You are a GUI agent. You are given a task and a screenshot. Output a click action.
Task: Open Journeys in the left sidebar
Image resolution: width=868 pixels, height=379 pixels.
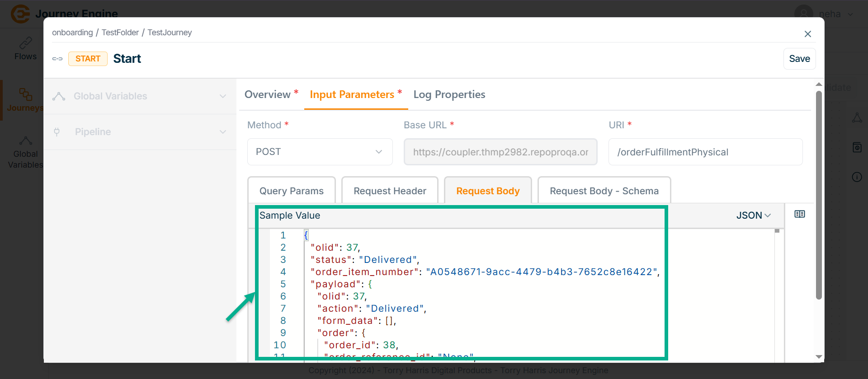tap(25, 100)
